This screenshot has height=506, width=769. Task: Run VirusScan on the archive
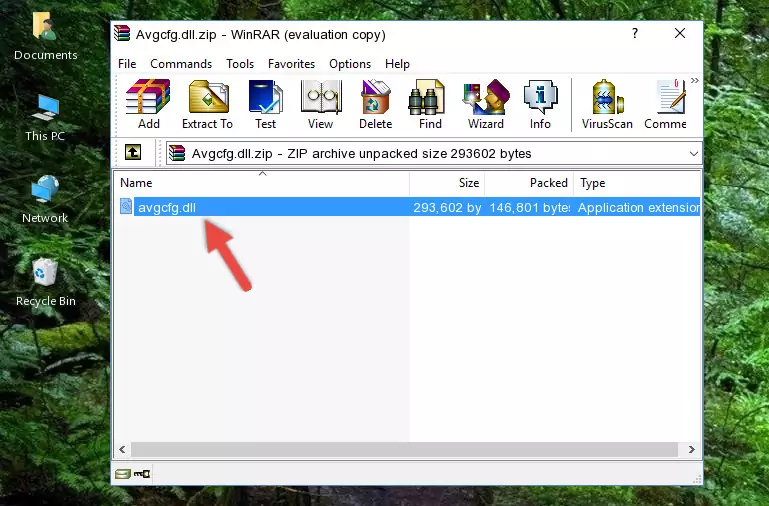pyautogui.click(x=607, y=104)
